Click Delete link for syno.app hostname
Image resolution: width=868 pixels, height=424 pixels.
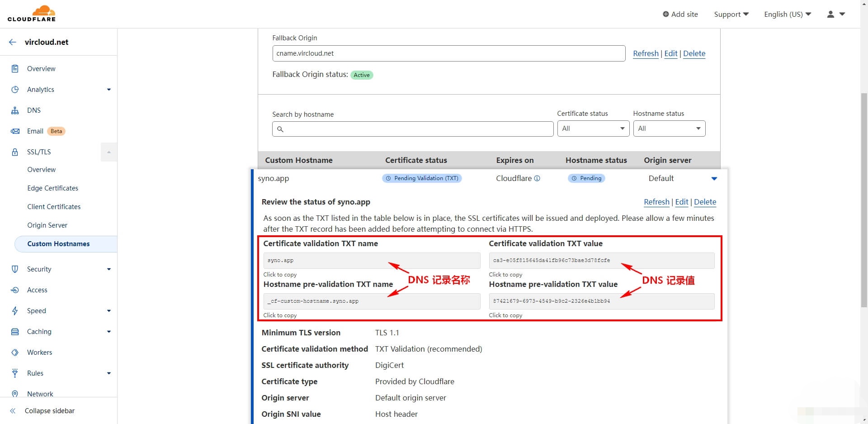pos(705,202)
